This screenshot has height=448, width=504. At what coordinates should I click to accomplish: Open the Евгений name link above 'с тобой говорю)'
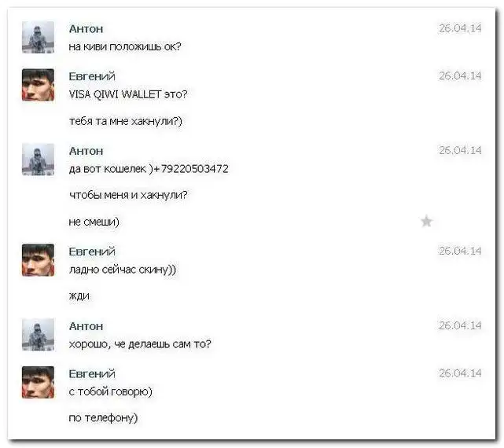point(92,374)
